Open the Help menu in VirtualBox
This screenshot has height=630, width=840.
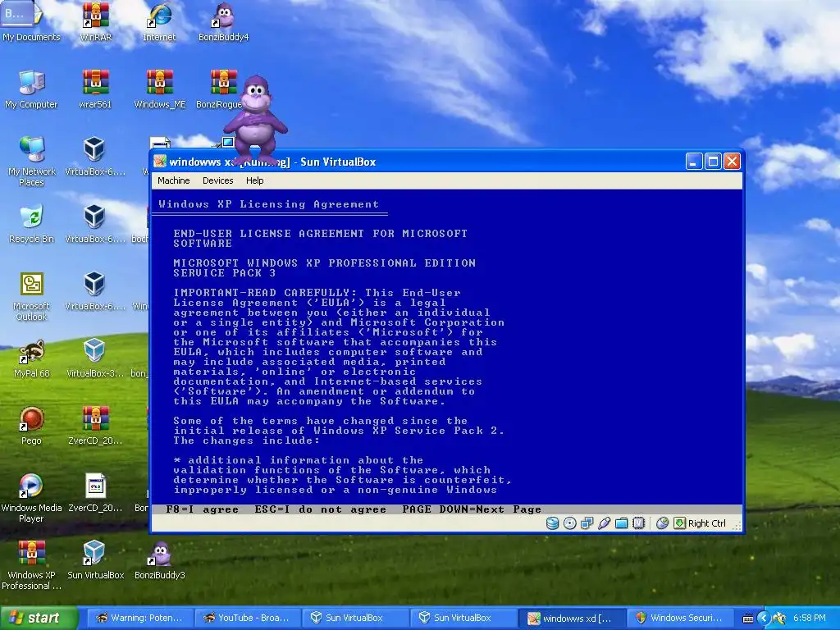pyautogui.click(x=254, y=180)
